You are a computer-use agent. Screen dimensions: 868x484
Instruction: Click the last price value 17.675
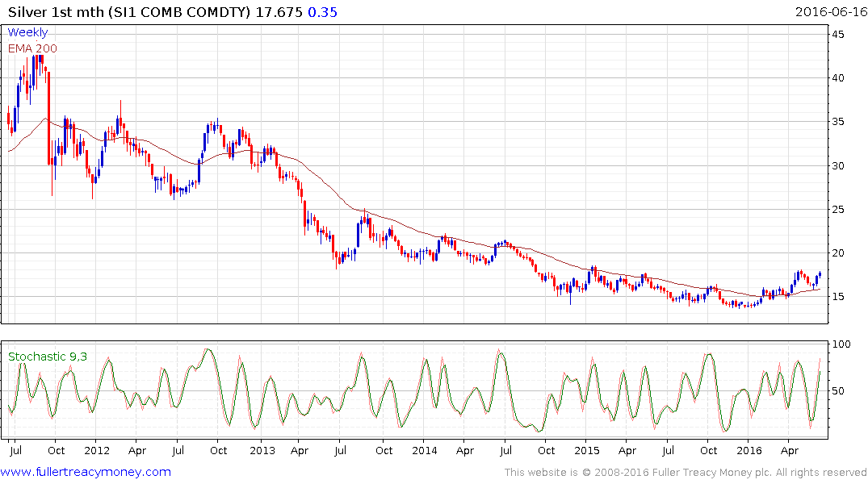(279, 12)
